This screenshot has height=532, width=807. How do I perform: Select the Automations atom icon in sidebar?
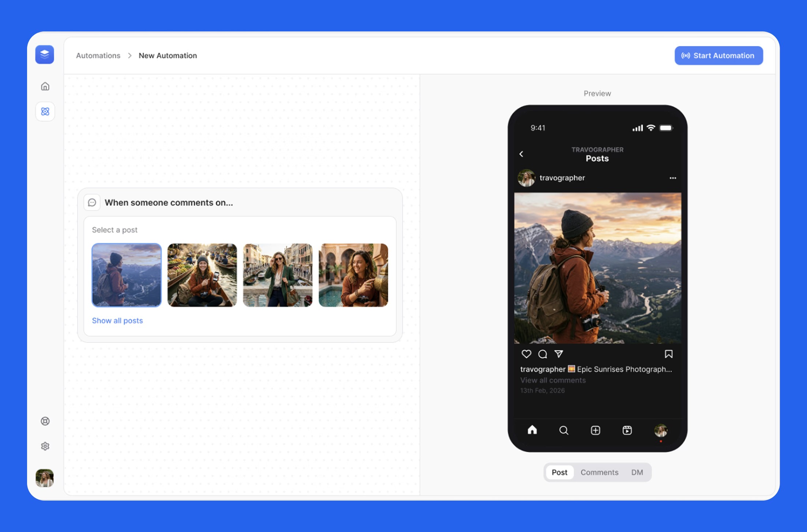[45, 112]
